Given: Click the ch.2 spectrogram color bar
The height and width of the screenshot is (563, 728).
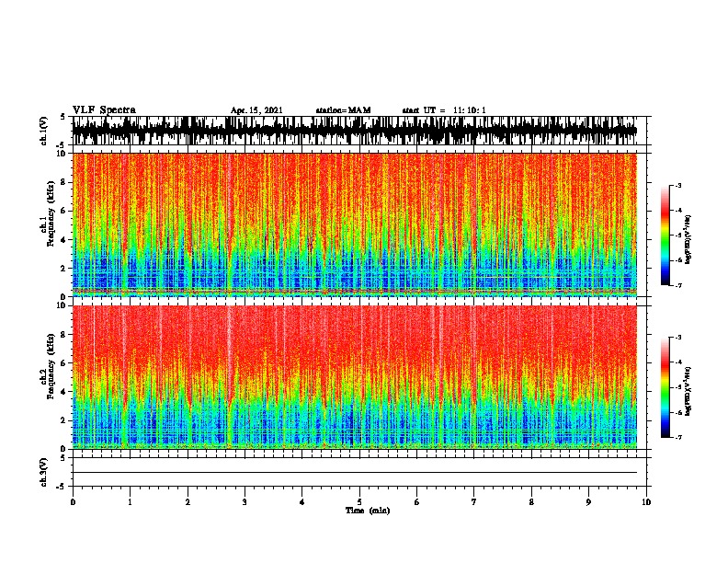Looking at the screenshot, I should 665,387.
